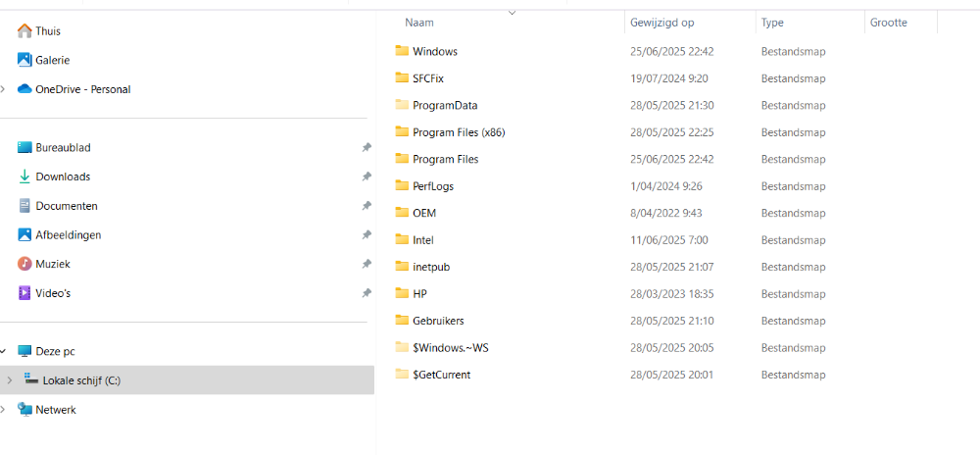Image resolution: width=980 pixels, height=455 pixels.
Task: Click the Muziek music icon
Action: [24, 264]
